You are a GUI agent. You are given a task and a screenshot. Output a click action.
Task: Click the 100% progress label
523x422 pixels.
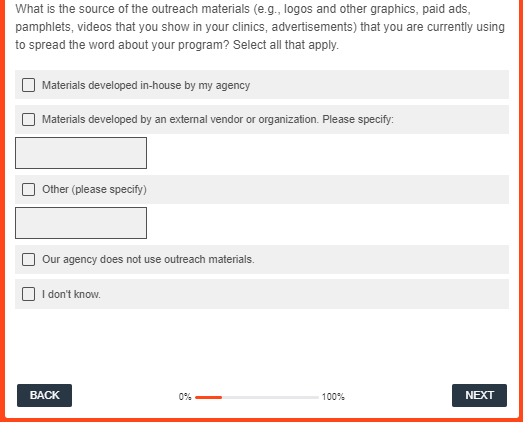[x=333, y=397]
